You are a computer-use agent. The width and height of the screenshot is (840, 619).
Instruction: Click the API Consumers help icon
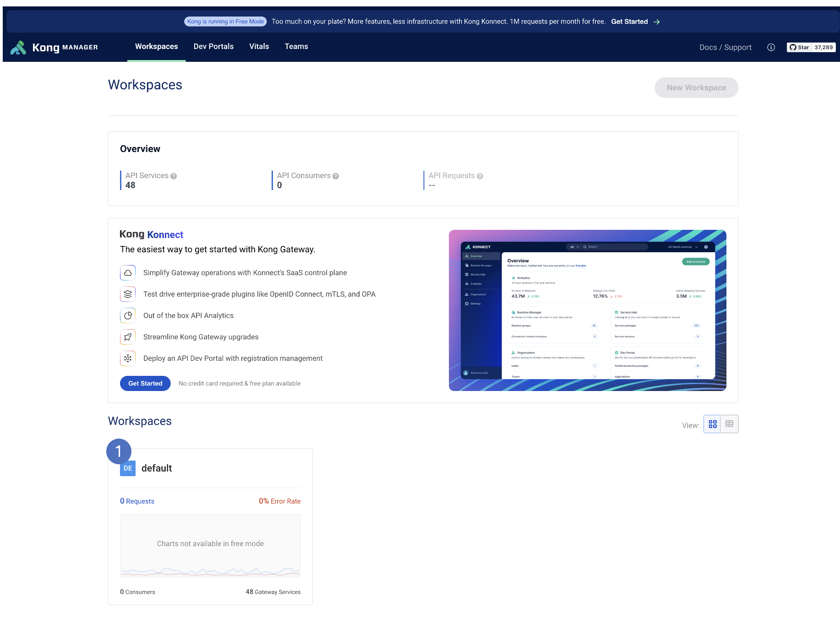336,176
